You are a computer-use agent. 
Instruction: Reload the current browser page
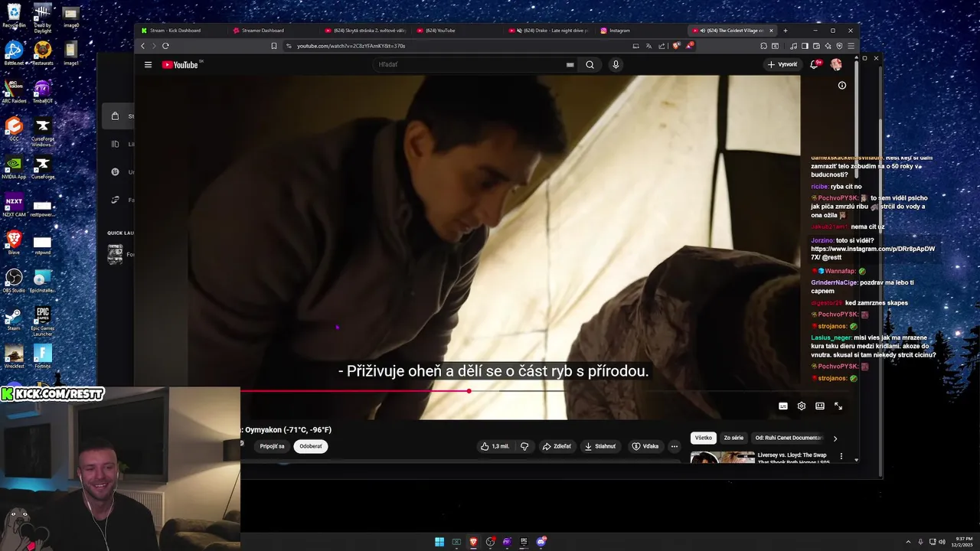coord(165,46)
